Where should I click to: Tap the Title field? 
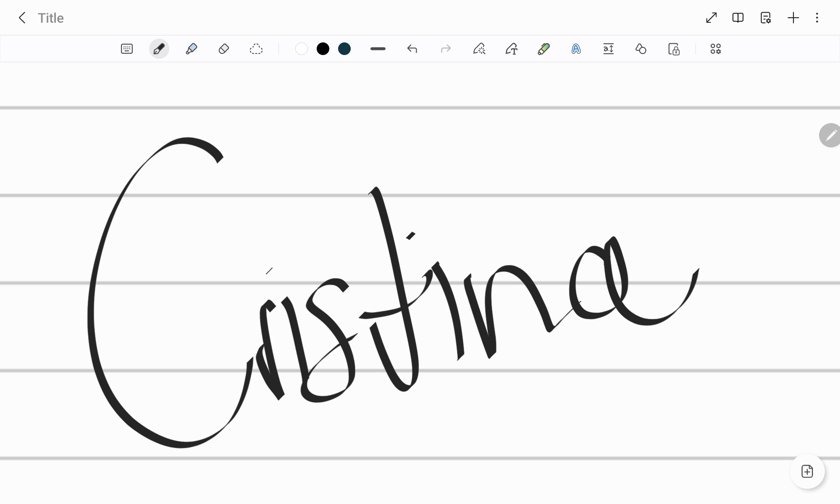(51, 18)
